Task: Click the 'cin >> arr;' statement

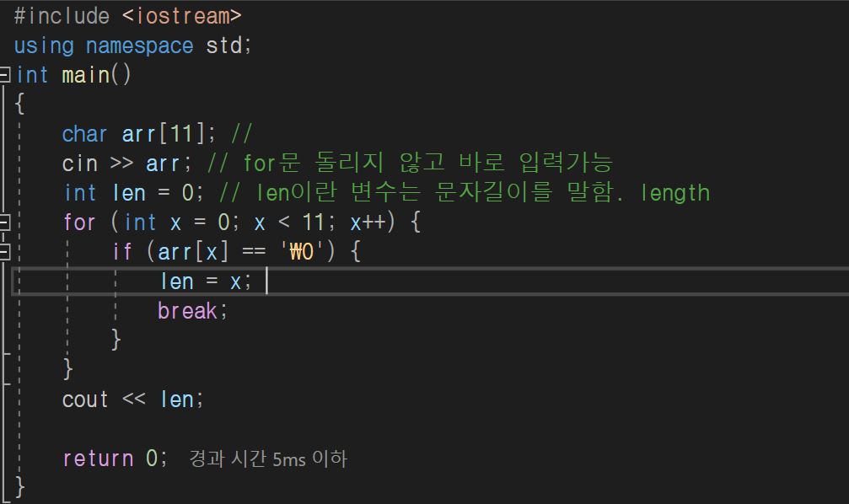Action: [x=126, y=164]
